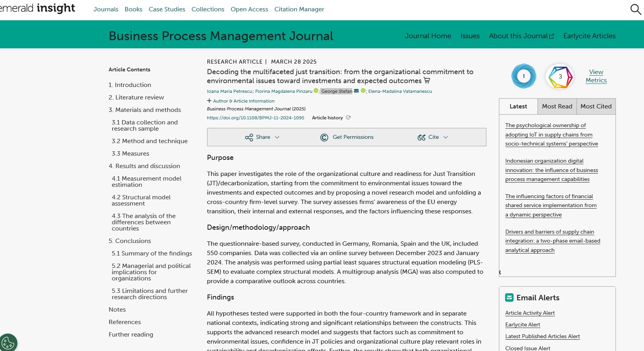Click the blue citation count badge
The image size is (644, 351).
523,76
